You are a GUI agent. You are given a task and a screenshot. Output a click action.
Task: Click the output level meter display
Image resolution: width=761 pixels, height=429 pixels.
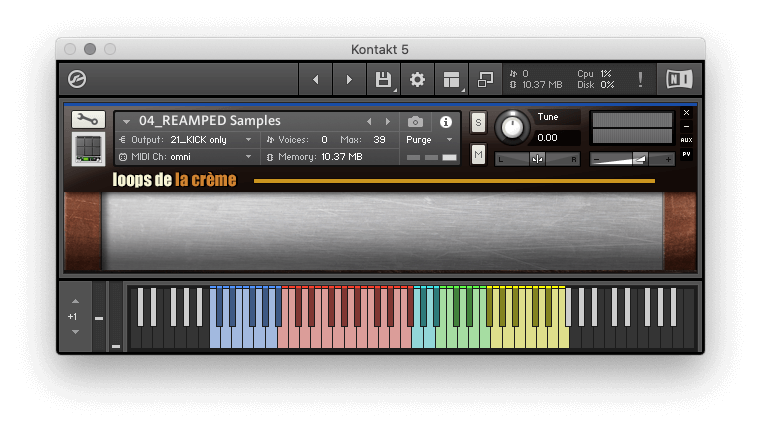[632, 128]
